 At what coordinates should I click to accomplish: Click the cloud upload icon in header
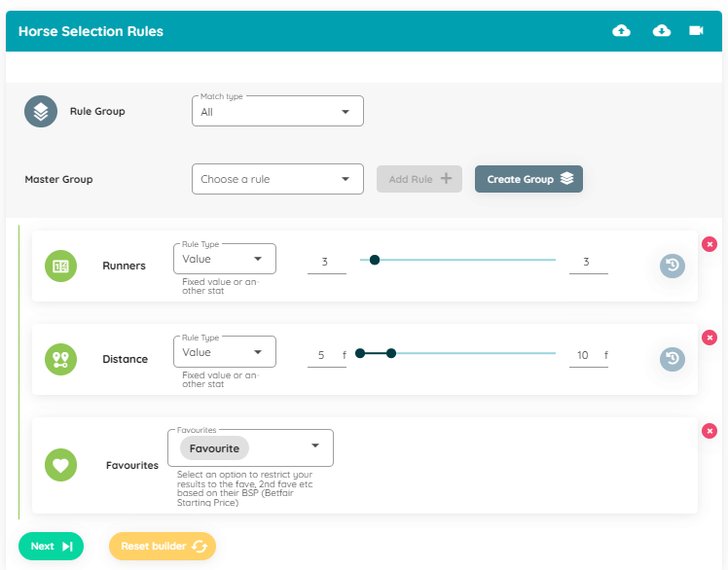click(x=621, y=31)
